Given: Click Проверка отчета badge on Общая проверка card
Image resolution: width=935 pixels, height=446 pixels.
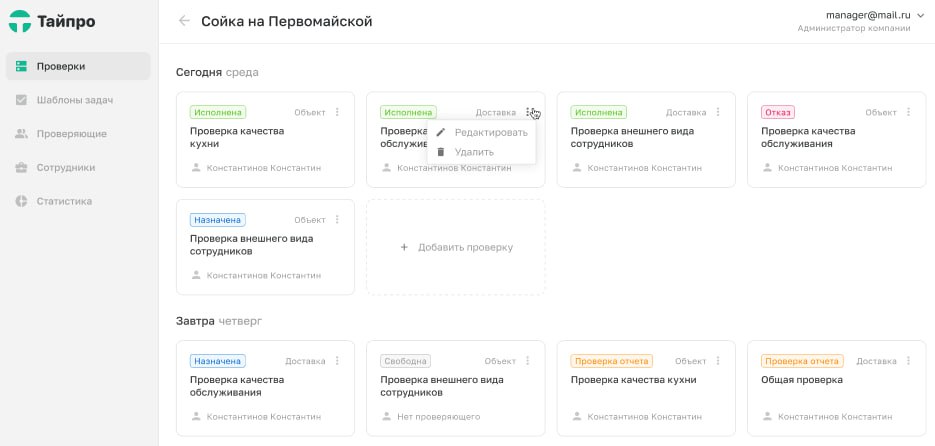Looking at the screenshot, I should [x=802, y=361].
